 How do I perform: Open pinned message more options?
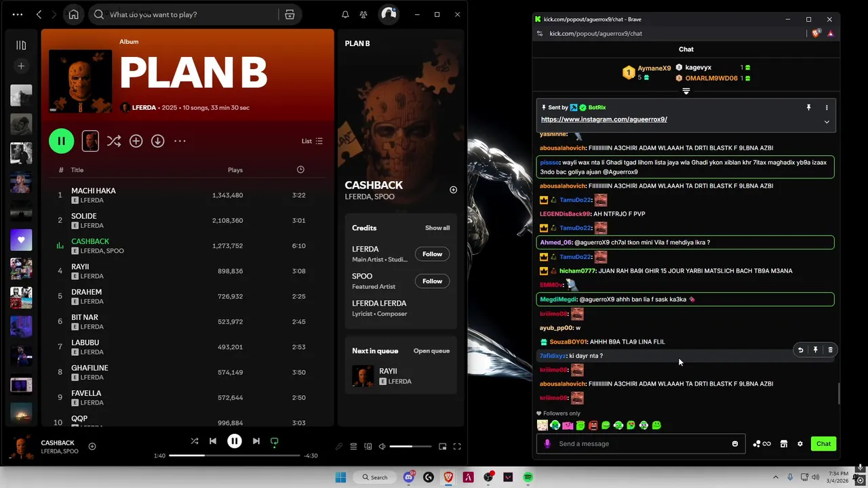pos(827,108)
